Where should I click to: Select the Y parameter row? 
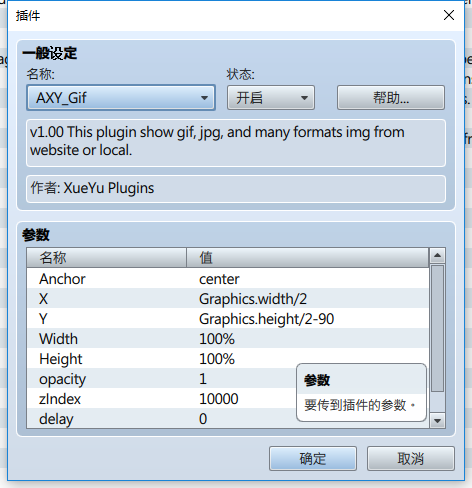pyautogui.click(x=228, y=318)
